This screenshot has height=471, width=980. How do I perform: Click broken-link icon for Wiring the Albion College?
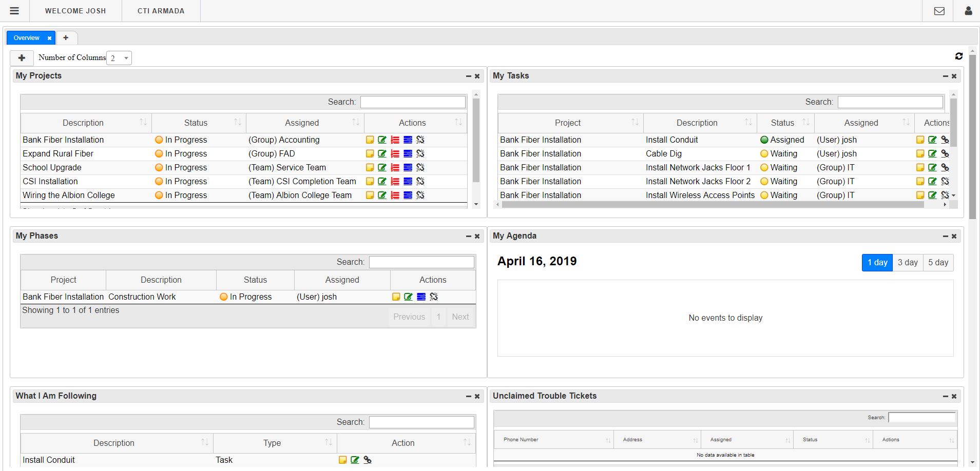coord(420,195)
